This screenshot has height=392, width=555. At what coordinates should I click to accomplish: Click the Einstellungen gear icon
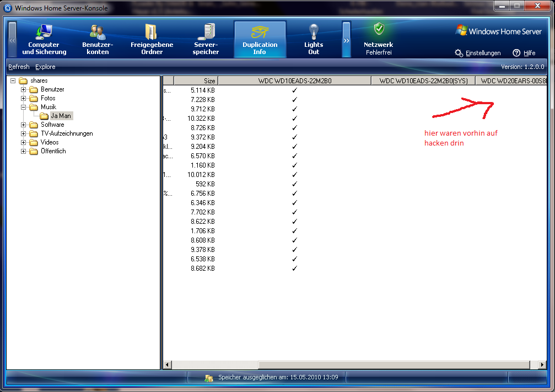(459, 53)
